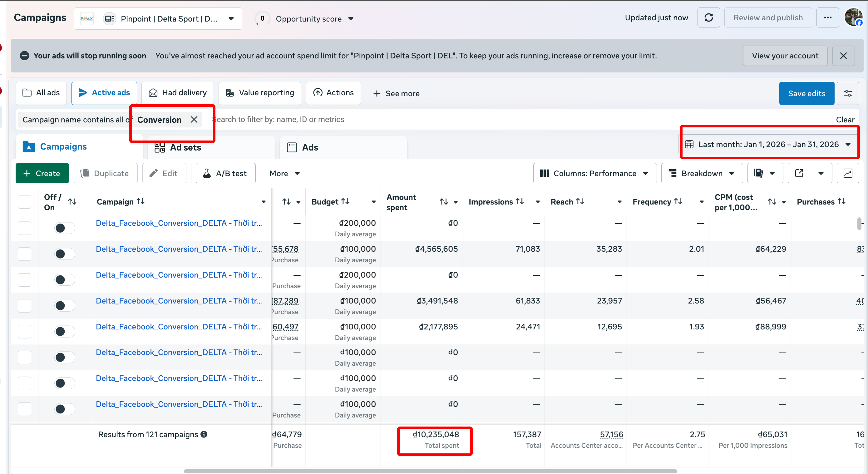Toggle the campaign spending ₫2,177,895 off/on
This screenshot has width=868, height=474.
[x=65, y=332]
